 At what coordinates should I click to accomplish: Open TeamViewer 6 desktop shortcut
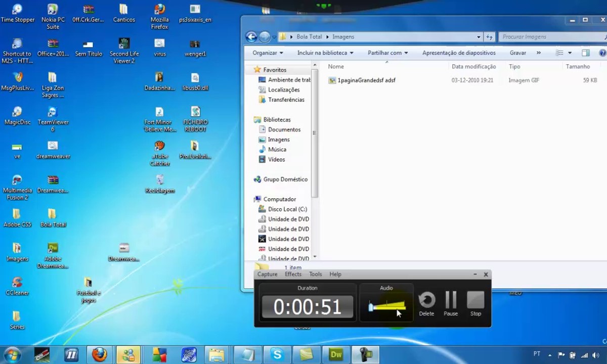click(x=53, y=119)
